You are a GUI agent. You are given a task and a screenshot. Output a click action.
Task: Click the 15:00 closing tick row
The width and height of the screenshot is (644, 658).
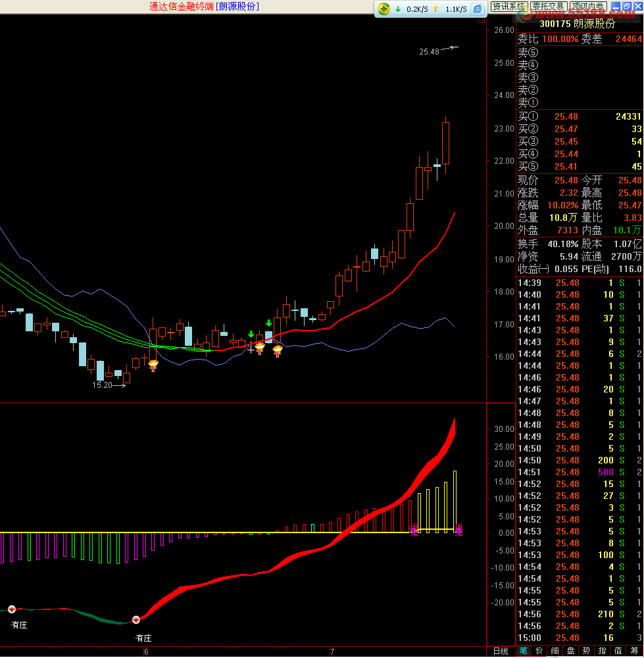pos(580,638)
